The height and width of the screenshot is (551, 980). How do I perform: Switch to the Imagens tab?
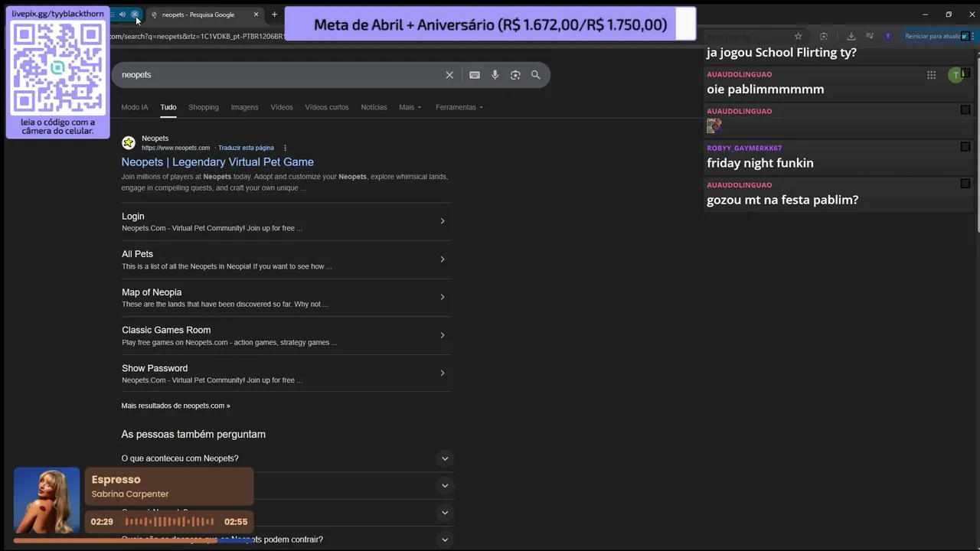[x=245, y=107]
